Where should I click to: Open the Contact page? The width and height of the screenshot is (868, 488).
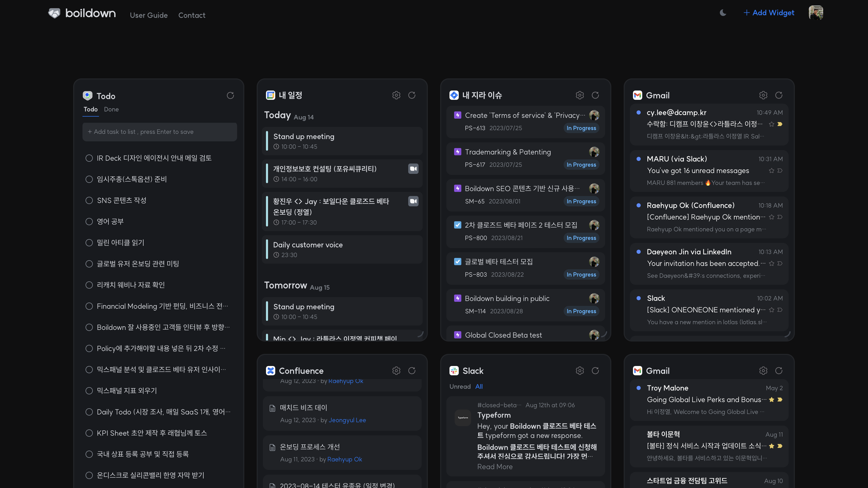[x=192, y=15]
